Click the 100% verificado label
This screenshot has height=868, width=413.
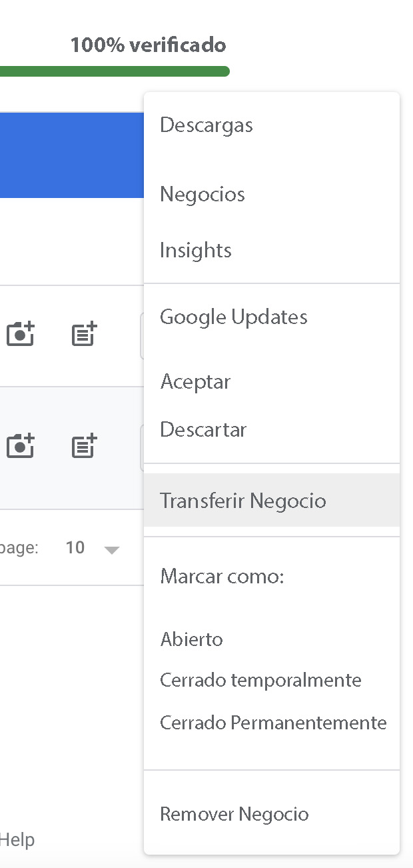[148, 45]
